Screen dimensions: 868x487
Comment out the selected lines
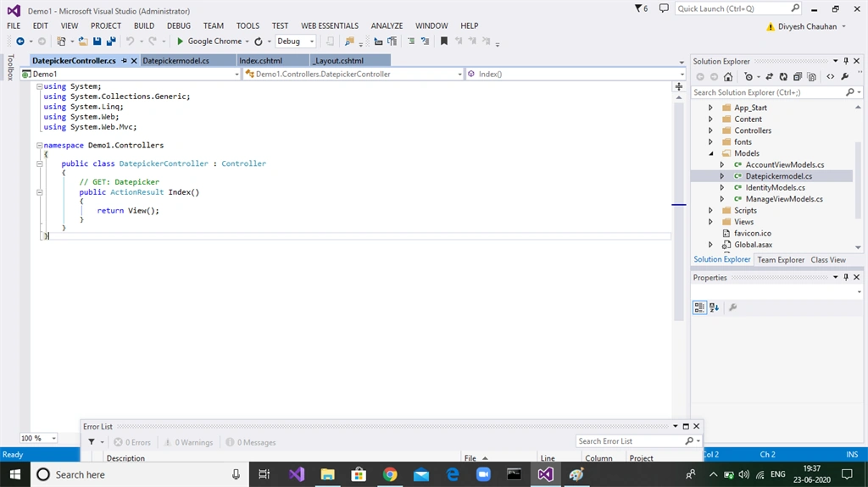click(411, 41)
